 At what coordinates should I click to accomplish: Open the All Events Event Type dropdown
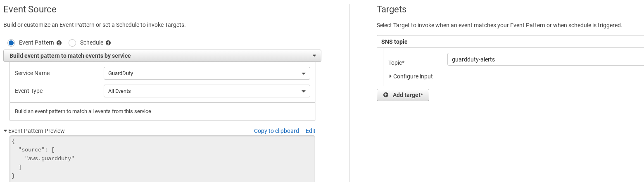pos(207,91)
